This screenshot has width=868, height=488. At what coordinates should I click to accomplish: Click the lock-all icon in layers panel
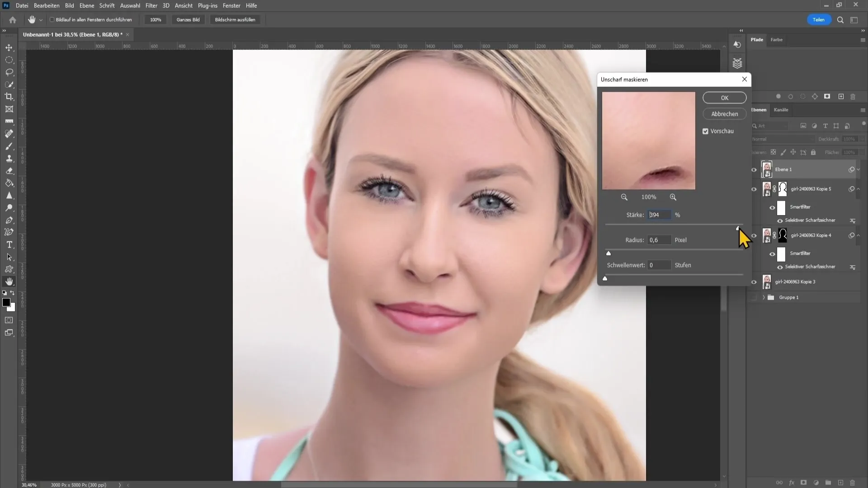click(813, 153)
